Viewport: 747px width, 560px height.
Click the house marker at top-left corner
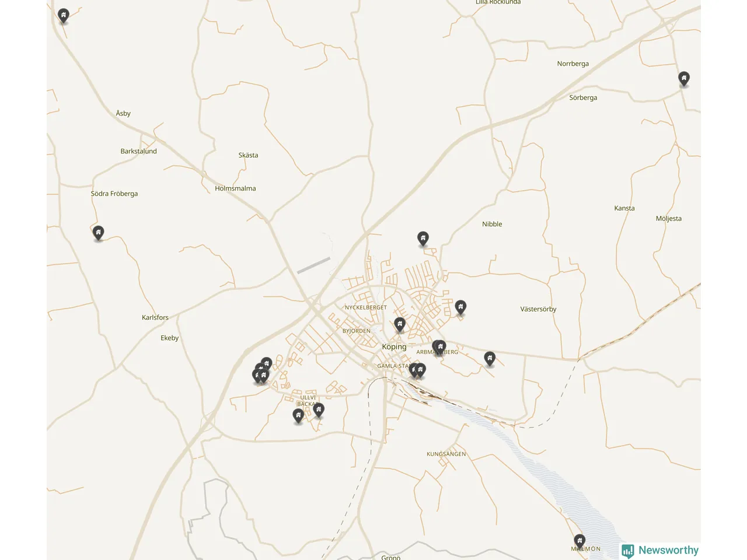tap(64, 16)
